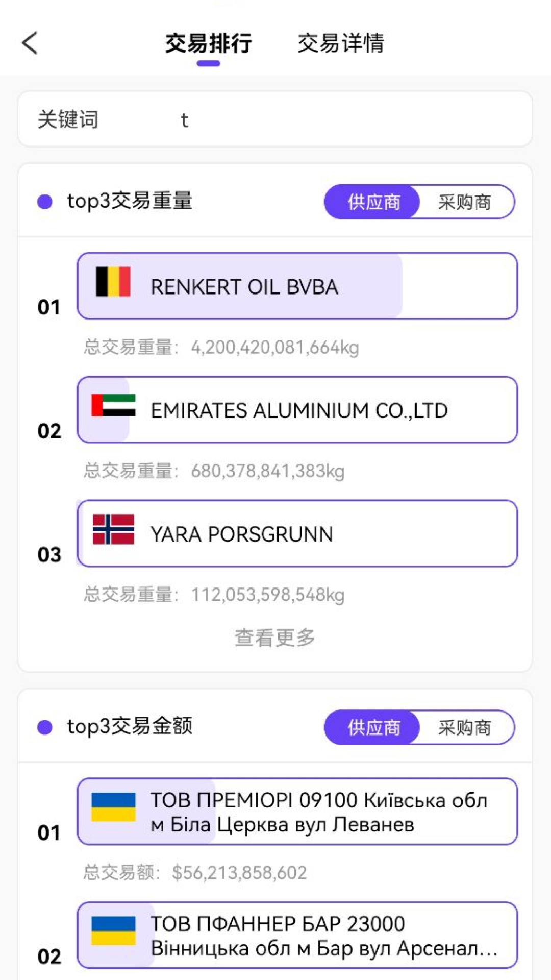Click the Ukraine flag beside ТОВ ПФАННЕР
The width and height of the screenshot is (551, 980).
coord(113,931)
